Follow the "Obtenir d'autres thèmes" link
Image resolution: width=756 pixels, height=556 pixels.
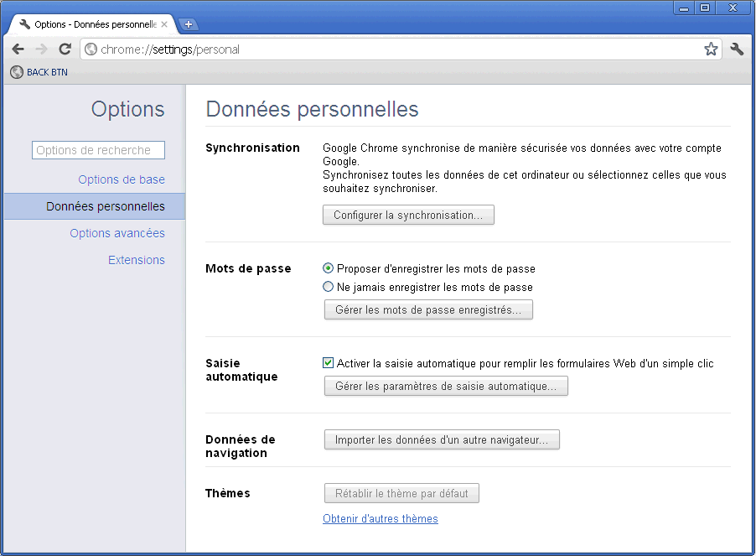tap(381, 518)
